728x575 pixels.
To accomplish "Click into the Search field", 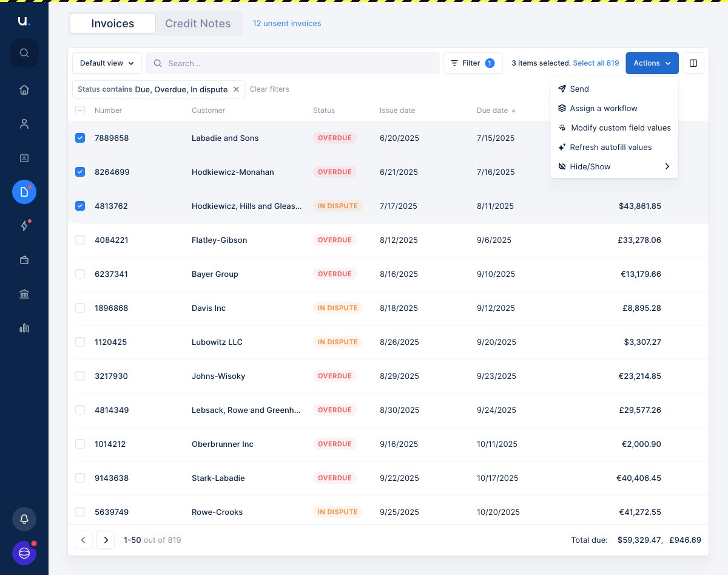I will click(292, 63).
